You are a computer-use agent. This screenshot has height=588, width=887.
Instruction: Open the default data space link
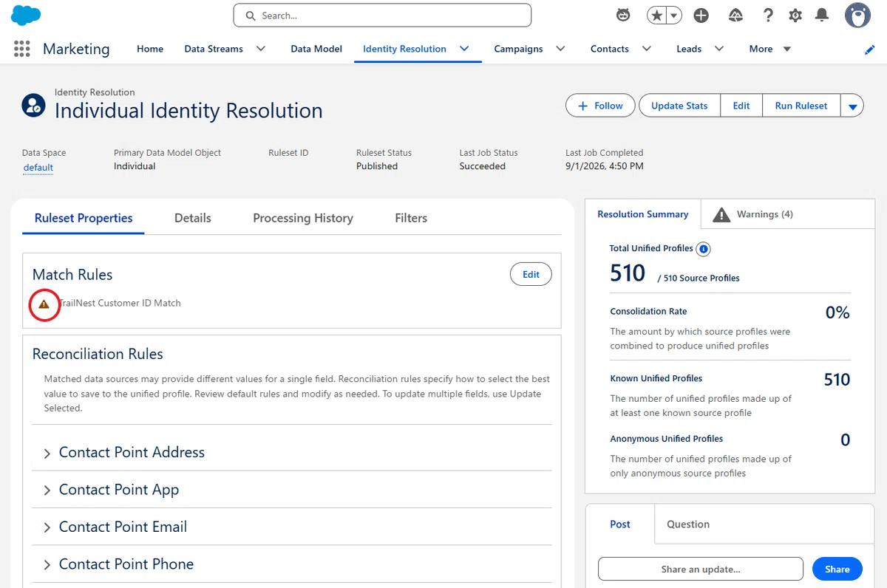[38, 167]
